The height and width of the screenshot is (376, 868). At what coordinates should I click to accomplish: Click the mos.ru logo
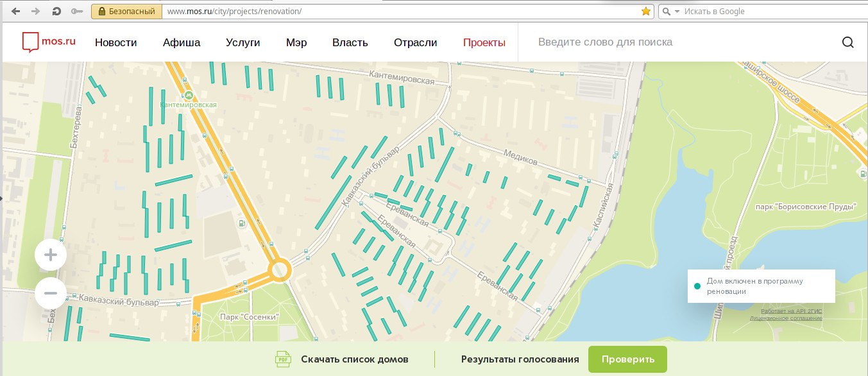[49, 42]
